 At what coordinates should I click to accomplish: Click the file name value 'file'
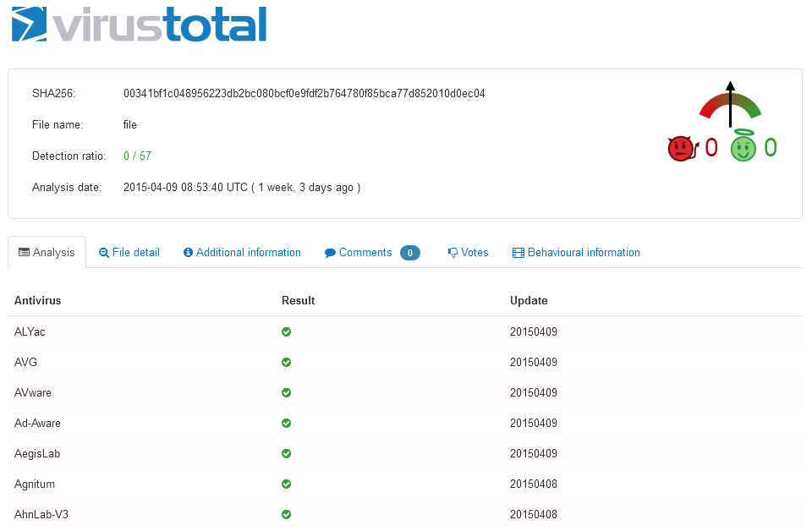(130, 125)
